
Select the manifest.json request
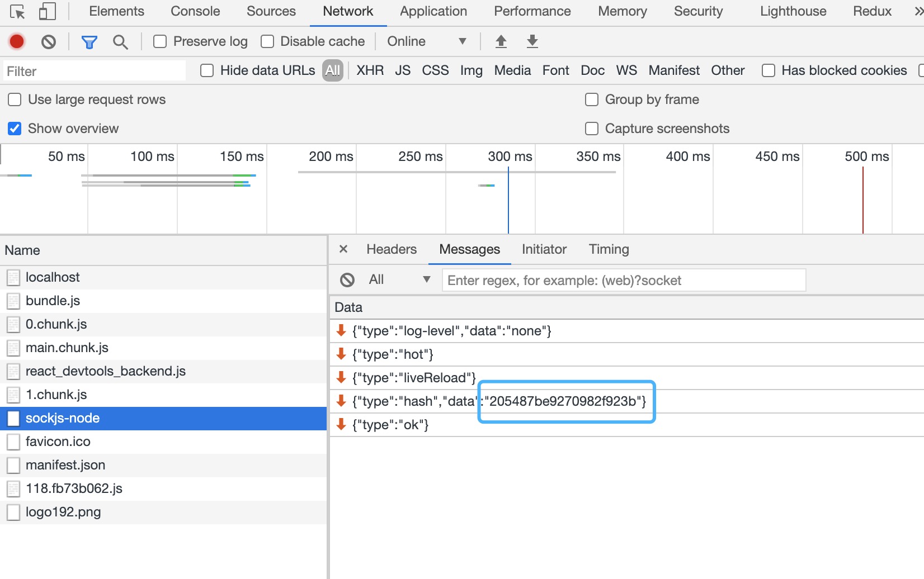point(163,465)
